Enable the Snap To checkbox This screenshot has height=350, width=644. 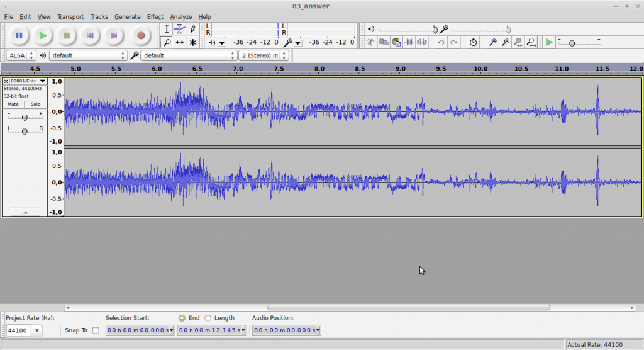(x=96, y=330)
